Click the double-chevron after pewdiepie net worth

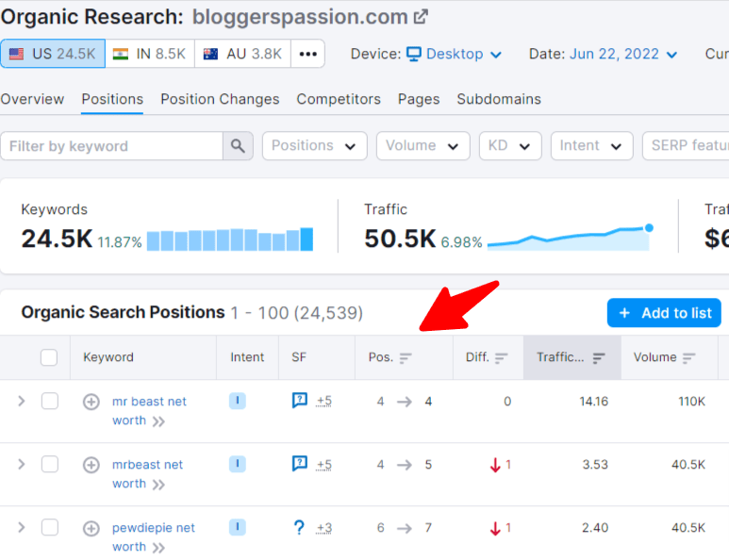pyautogui.click(x=158, y=548)
